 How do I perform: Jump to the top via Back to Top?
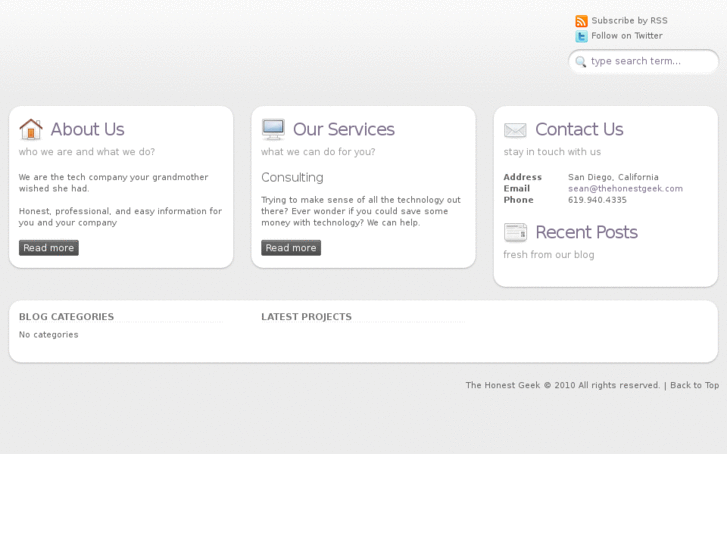click(694, 386)
